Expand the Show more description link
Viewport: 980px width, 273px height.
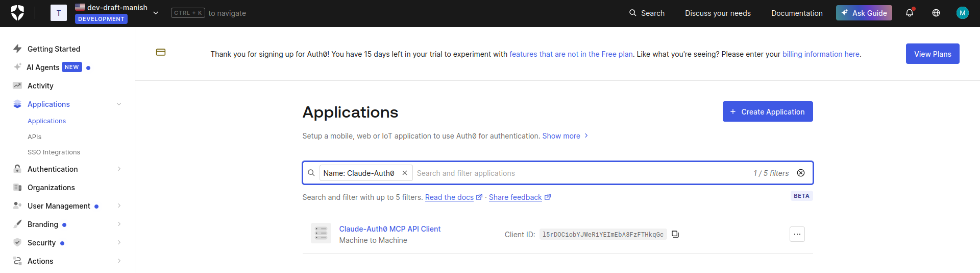(565, 136)
